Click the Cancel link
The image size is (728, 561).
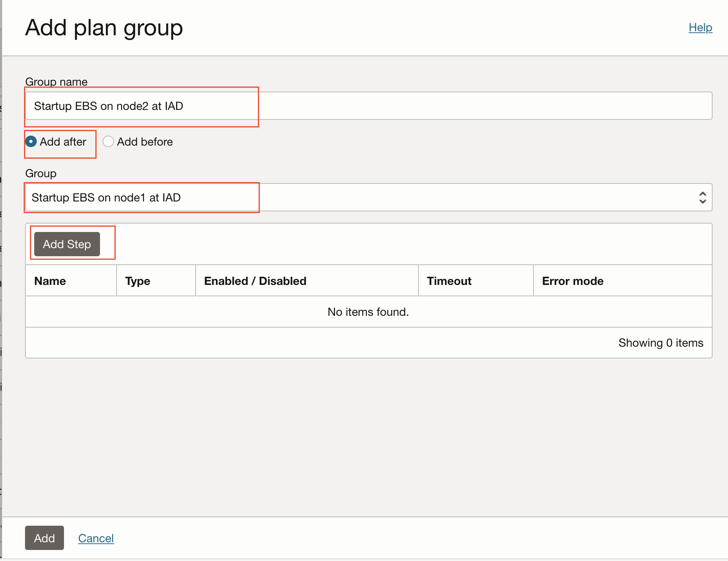coord(96,538)
